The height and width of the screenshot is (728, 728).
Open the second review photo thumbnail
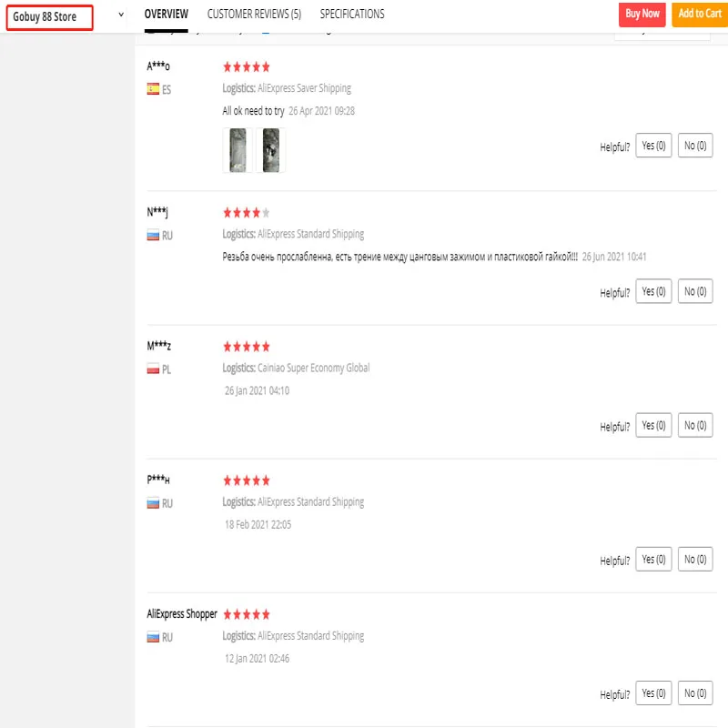[x=271, y=150]
